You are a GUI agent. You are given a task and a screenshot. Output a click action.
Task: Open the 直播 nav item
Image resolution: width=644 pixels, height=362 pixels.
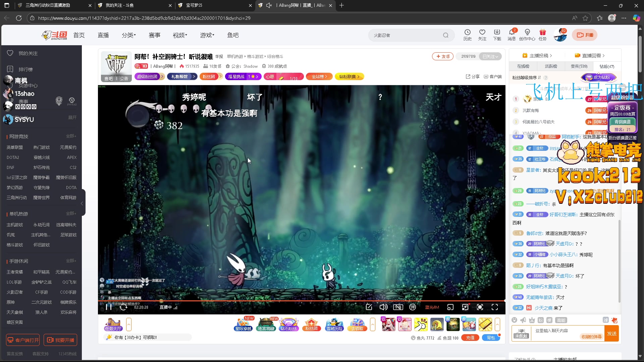click(x=103, y=35)
